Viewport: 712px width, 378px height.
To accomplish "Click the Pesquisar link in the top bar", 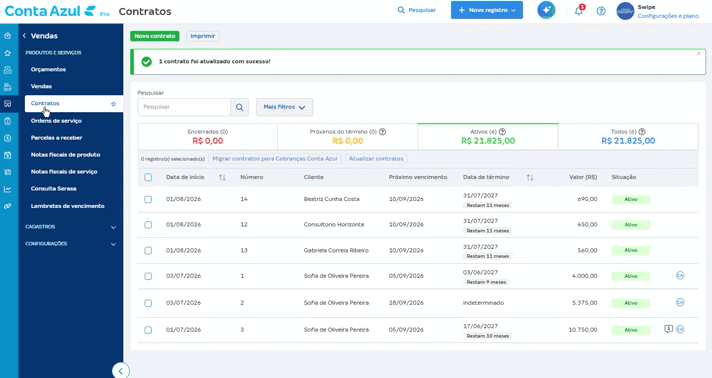I will (x=416, y=10).
